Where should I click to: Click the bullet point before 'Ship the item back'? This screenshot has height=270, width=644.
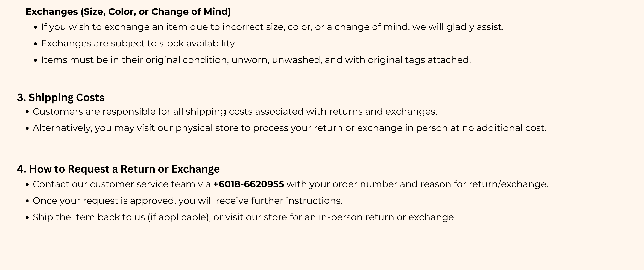pos(27,218)
